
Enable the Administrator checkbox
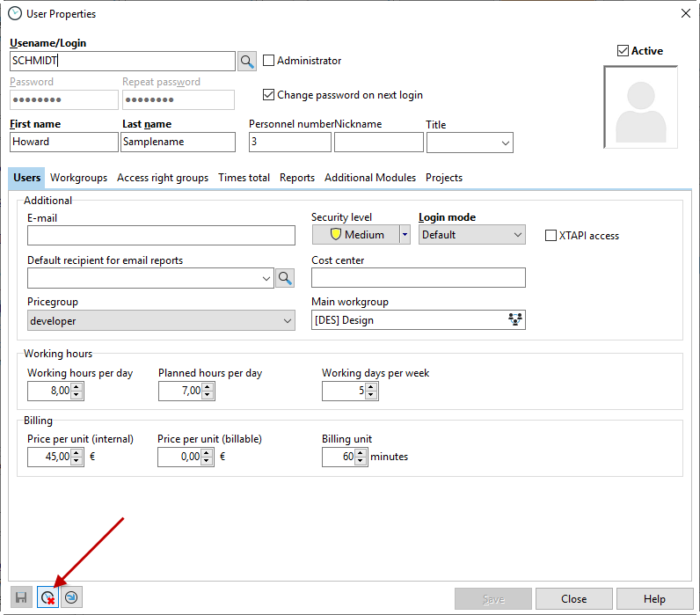point(269,61)
